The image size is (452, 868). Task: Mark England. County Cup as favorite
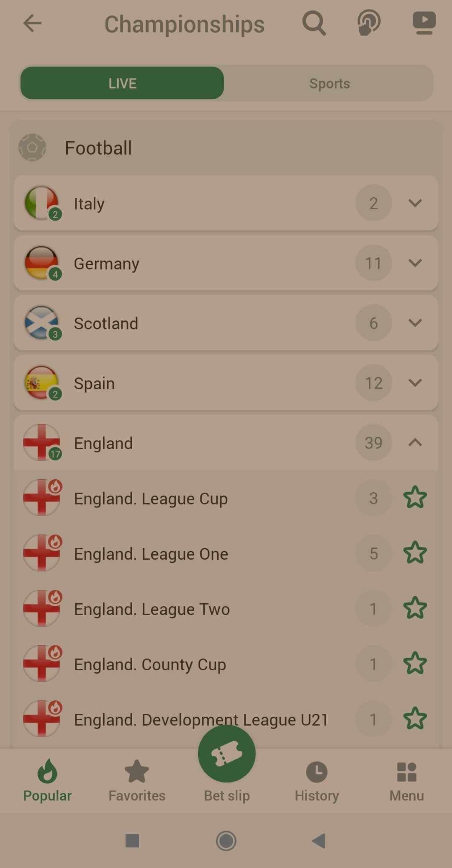415,664
